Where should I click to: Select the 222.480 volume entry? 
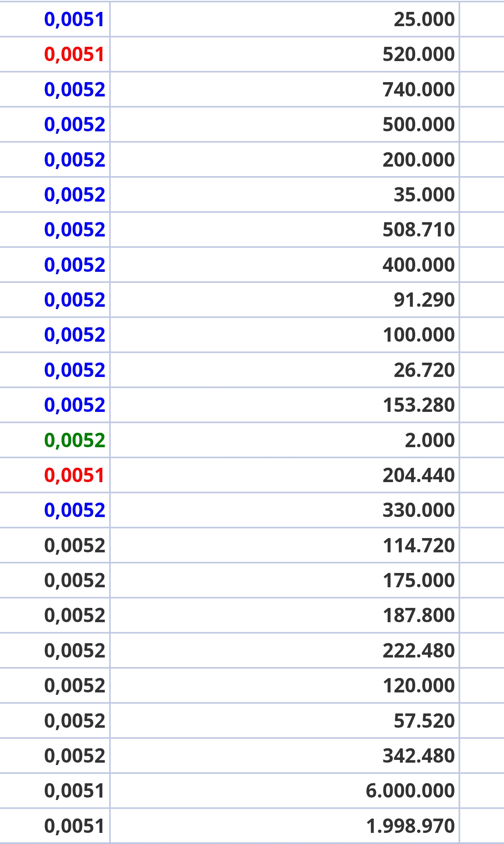(285, 650)
